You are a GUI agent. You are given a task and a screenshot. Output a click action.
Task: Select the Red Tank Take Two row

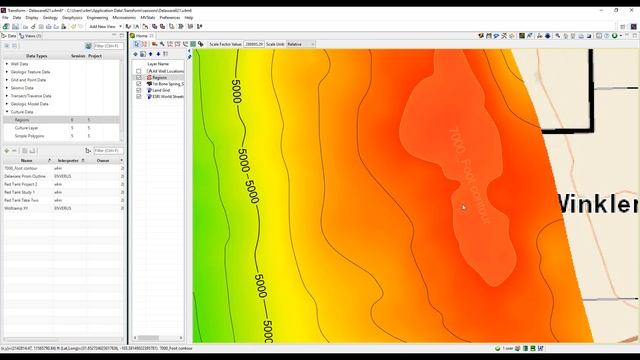click(64, 200)
